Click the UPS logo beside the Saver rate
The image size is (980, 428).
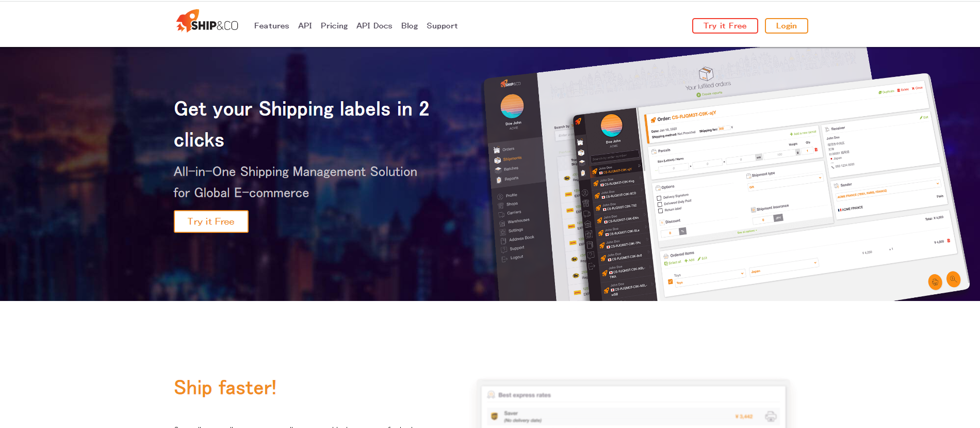coord(494,416)
